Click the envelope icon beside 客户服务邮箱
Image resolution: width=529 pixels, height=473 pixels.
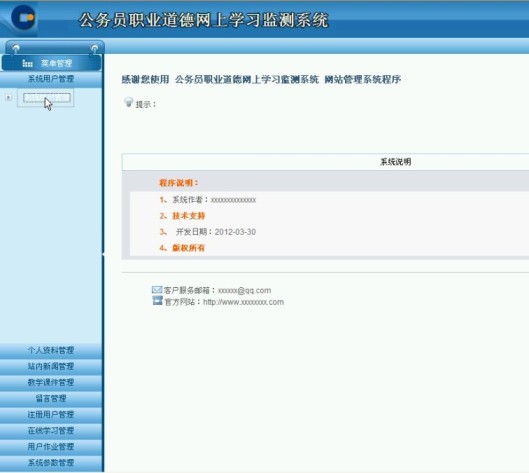157,289
